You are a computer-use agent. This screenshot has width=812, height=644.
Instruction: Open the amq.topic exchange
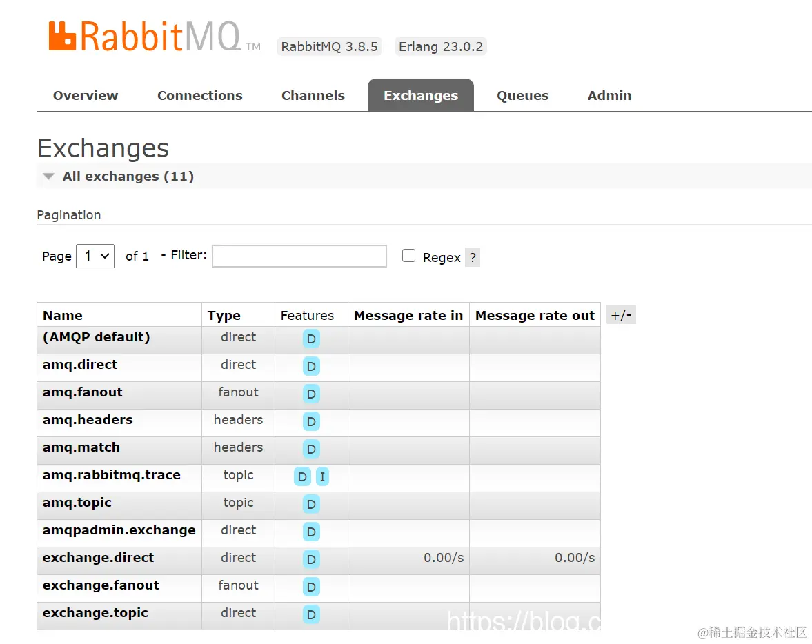77,503
